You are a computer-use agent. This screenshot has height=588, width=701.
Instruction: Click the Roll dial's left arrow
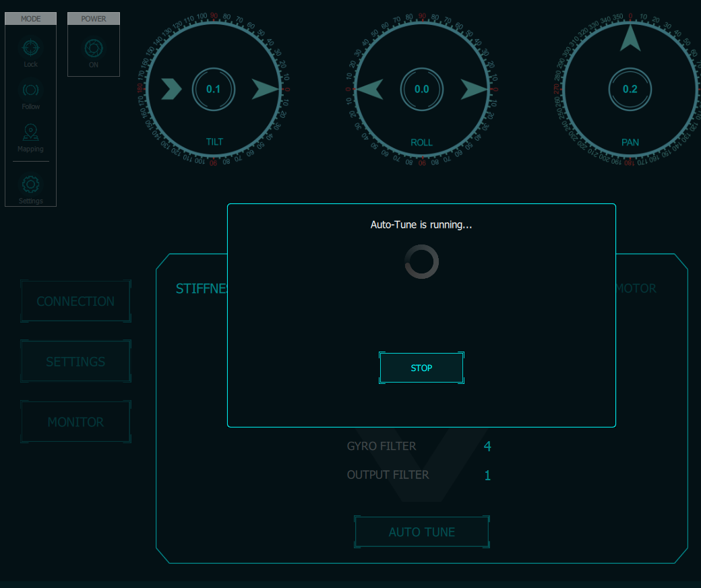click(x=369, y=89)
